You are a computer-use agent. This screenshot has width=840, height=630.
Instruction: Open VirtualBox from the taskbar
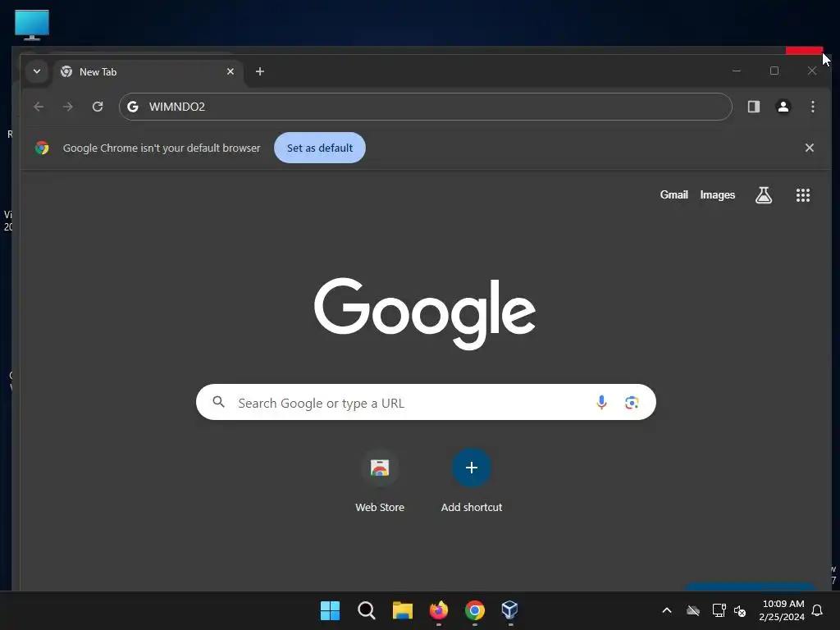(x=510, y=610)
